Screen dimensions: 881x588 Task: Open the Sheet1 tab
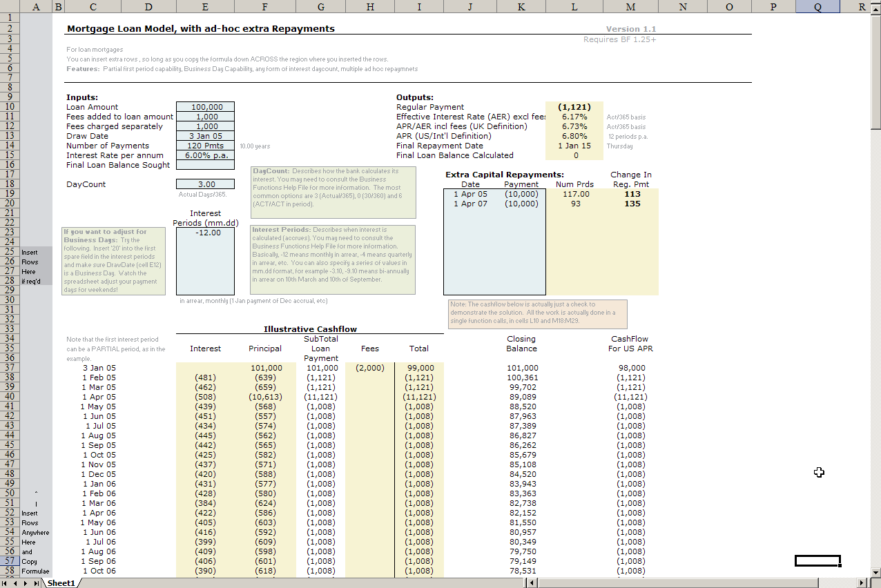coord(61,583)
